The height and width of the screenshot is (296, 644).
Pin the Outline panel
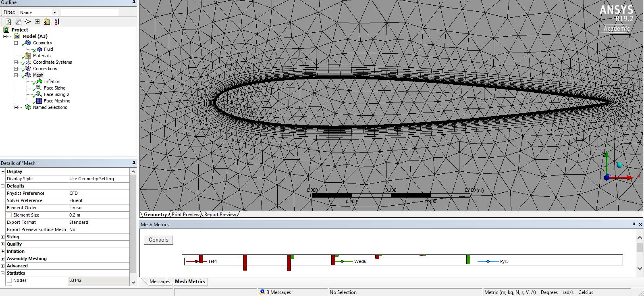(x=134, y=2)
